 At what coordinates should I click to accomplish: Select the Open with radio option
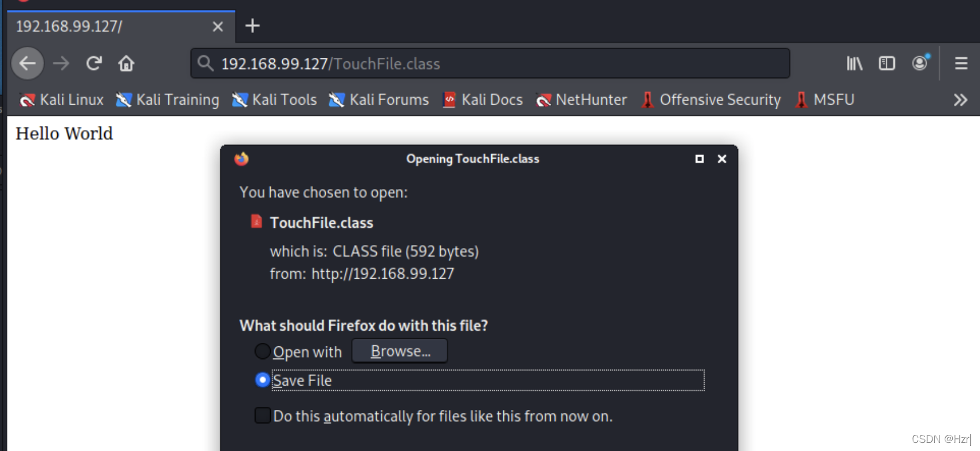click(x=263, y=351)
